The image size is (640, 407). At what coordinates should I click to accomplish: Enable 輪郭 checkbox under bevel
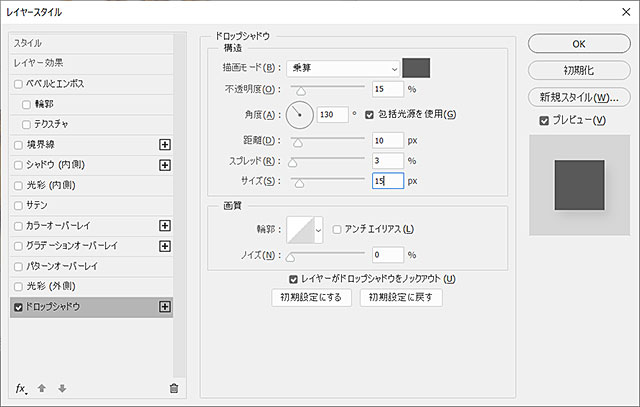click(x=26, y=105)
